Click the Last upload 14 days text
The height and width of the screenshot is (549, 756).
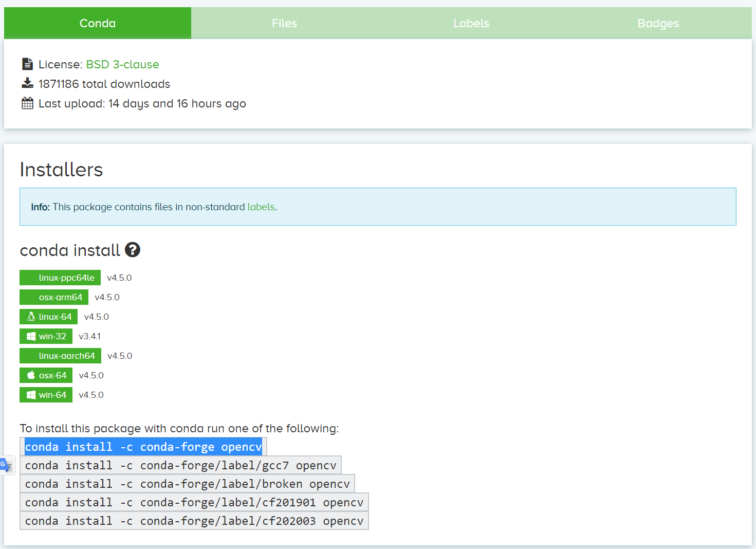pos(142,103)
